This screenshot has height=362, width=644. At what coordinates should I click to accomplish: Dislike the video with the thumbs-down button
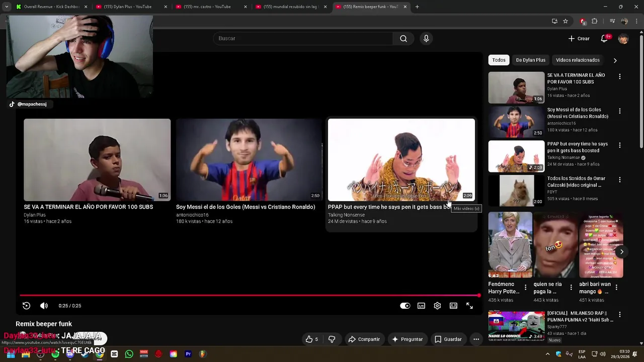332,339
